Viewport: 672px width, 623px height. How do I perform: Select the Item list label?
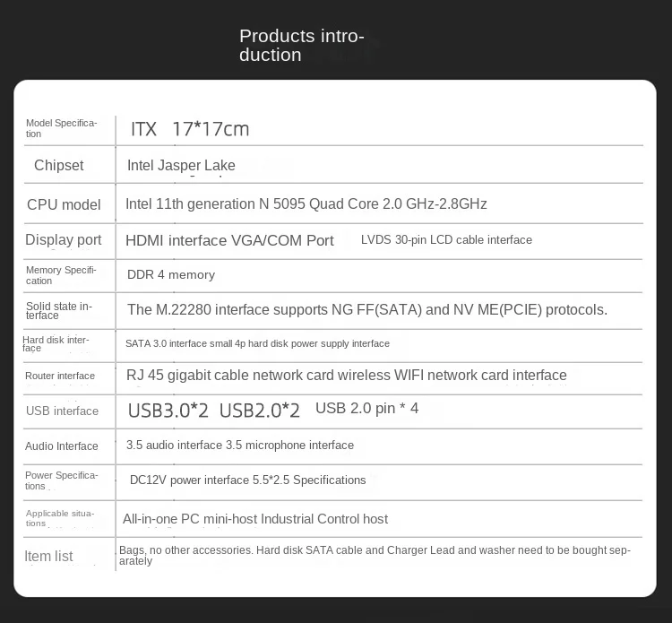(x=48, y=556)
